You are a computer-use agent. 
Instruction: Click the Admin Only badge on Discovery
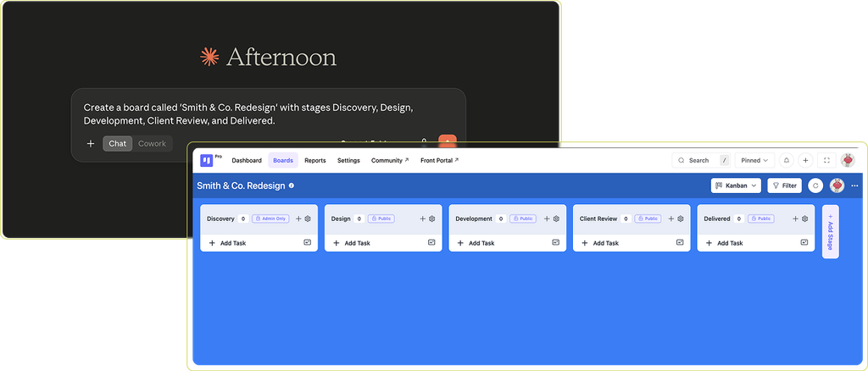coord(270,219)
